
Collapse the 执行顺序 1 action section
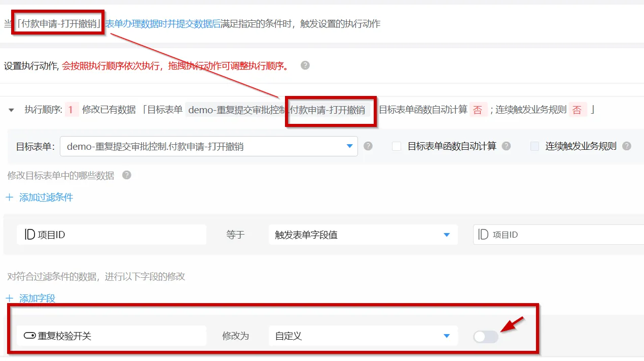pos(11,110)
